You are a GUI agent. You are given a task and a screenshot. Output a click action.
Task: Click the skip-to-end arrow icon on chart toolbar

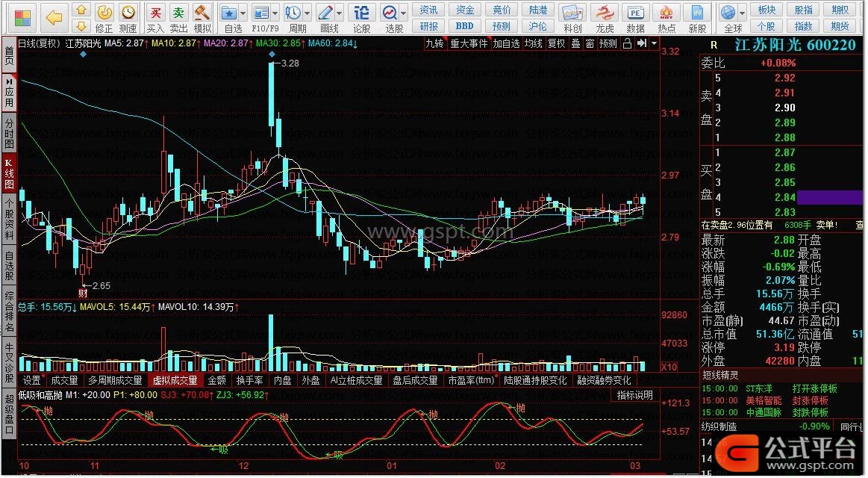[x=642, y=43]
